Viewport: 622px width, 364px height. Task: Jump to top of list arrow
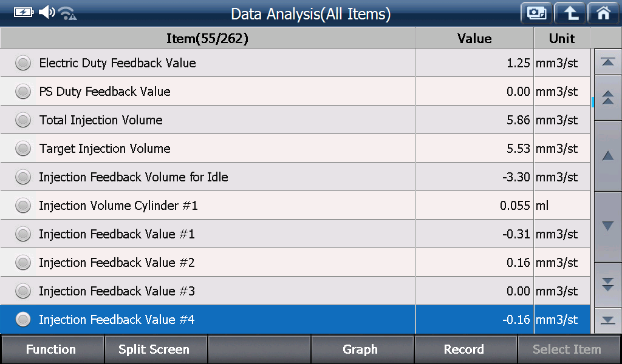[607, 62]
